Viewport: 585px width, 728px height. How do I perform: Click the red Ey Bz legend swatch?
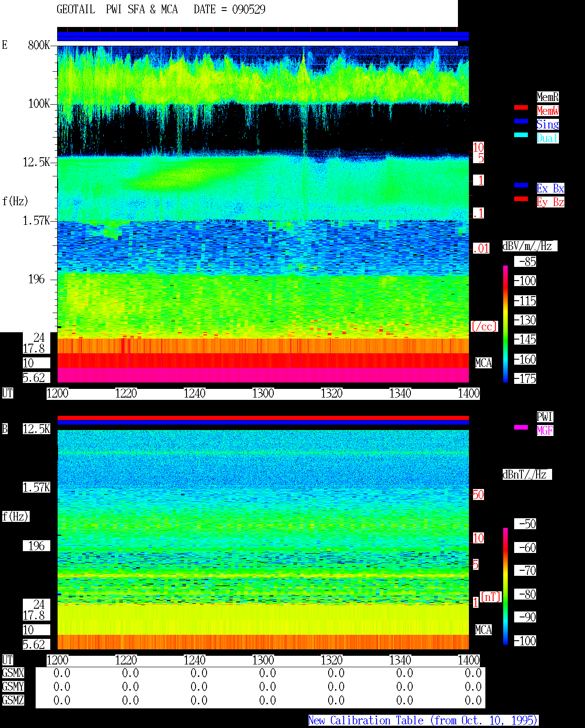pos(521,199)
